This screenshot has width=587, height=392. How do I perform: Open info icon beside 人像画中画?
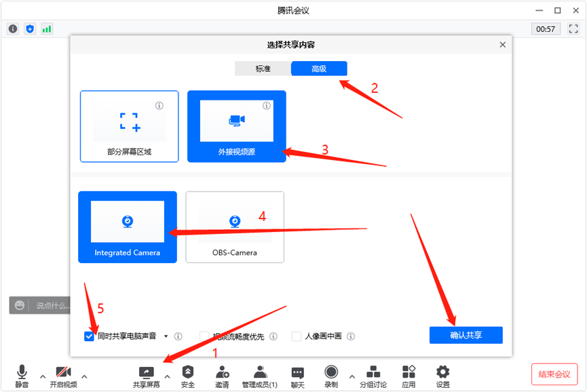(351, 336)
